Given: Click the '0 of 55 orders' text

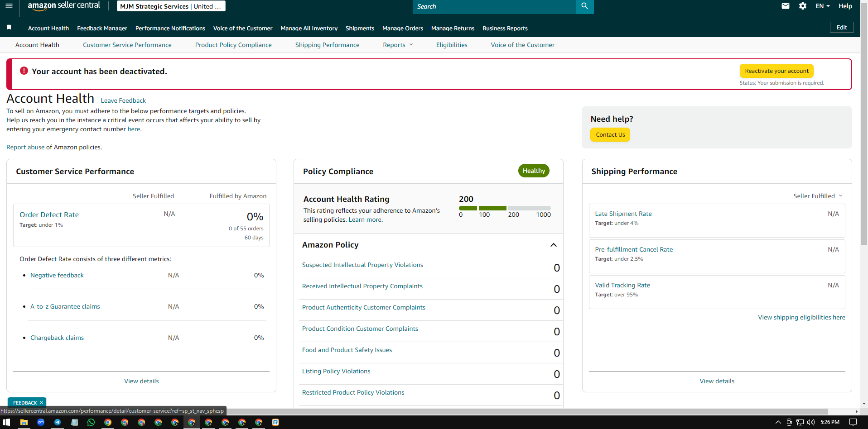Looking at the screenshot, I should pos(246,229).
